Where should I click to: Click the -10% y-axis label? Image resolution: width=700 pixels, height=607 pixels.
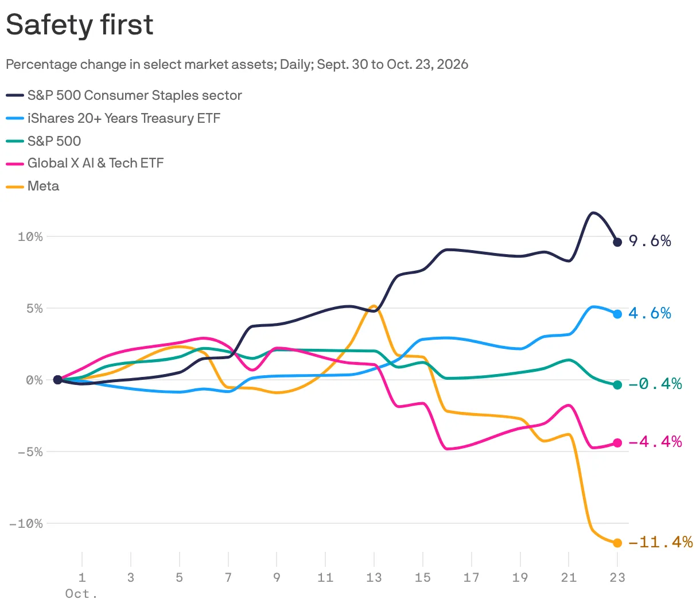click(26, 523)
